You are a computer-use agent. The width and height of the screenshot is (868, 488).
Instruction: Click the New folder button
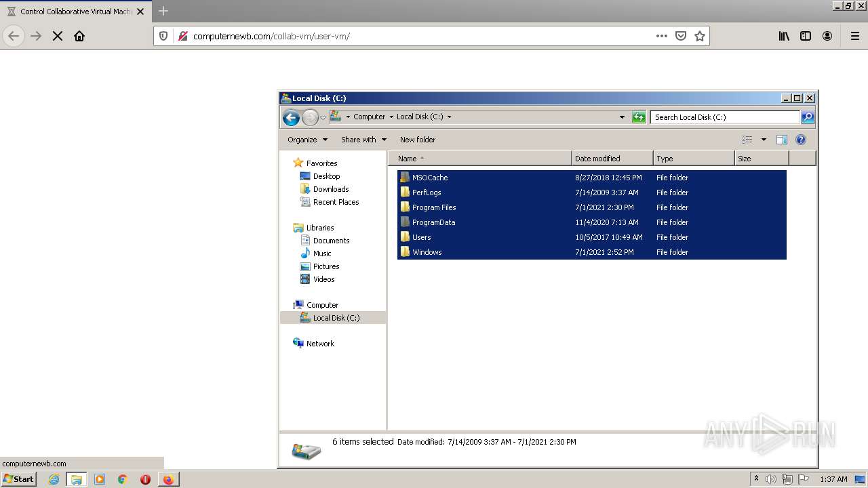pyautogui.click(x=418, y=140)
